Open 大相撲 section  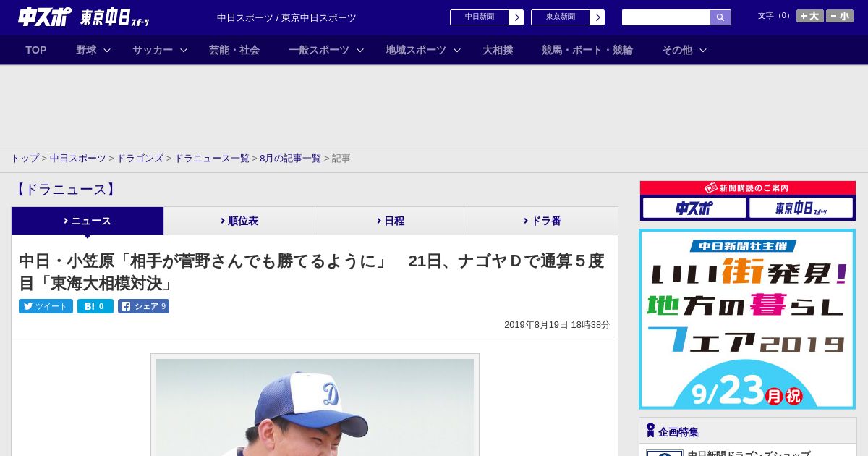(x=498, y=50)
